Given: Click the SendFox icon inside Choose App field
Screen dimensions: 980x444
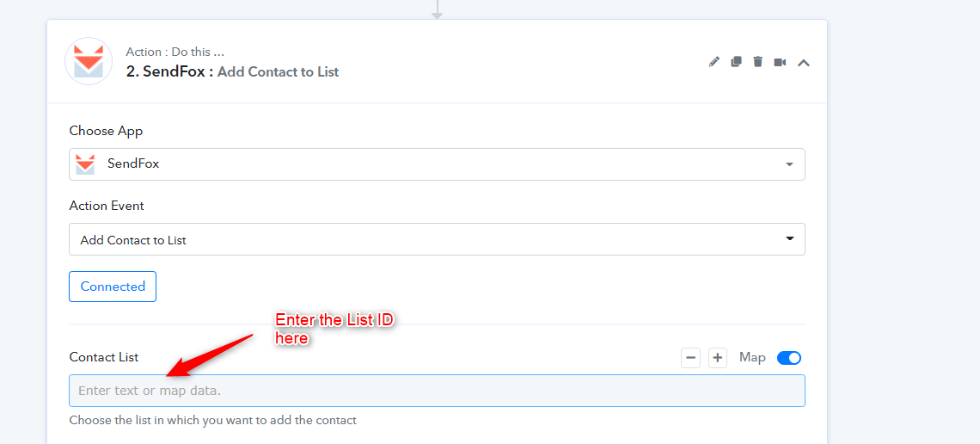Looking at the screenshot, I should pyautogui.click(x=85, y=163).
